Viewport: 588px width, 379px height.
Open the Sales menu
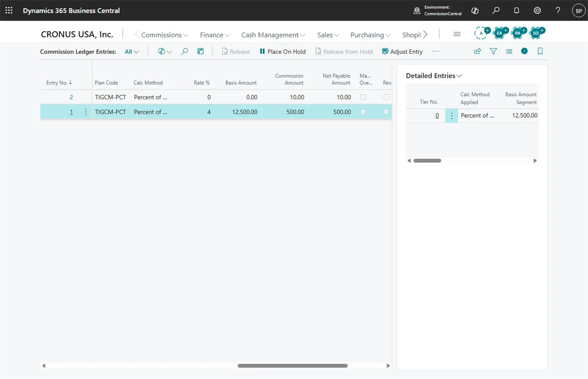point(328,35)
